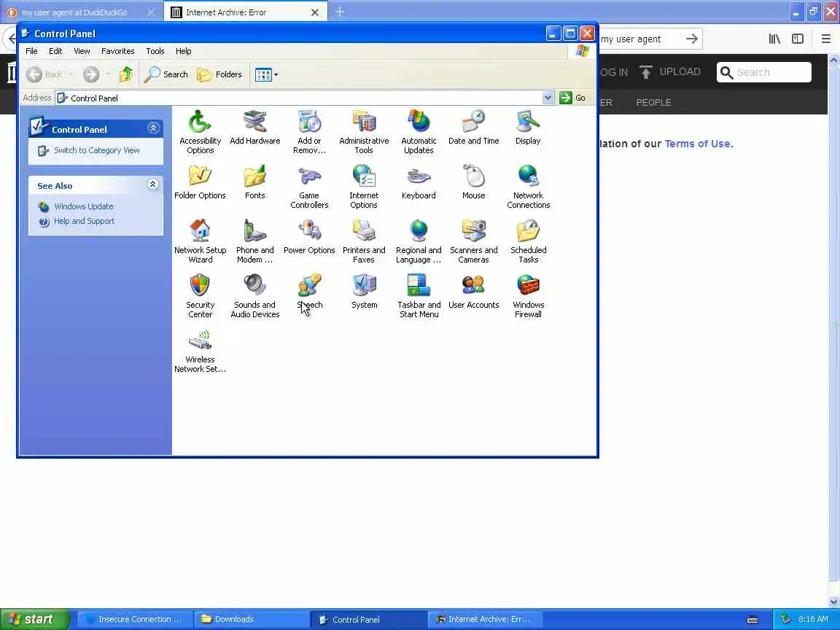The image size is (840, 630).
Task: Click the Up folder toolbar button
Action: point(126,74)
